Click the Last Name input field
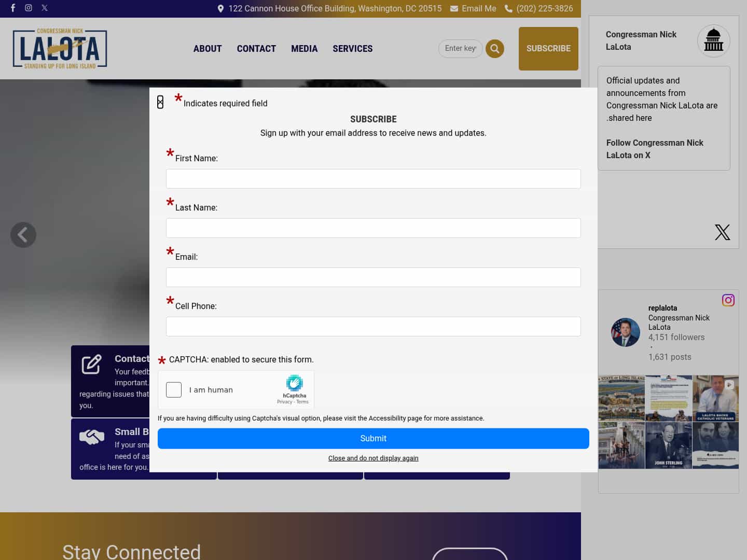Screen dimensions: 747x560 pos(374,228)
